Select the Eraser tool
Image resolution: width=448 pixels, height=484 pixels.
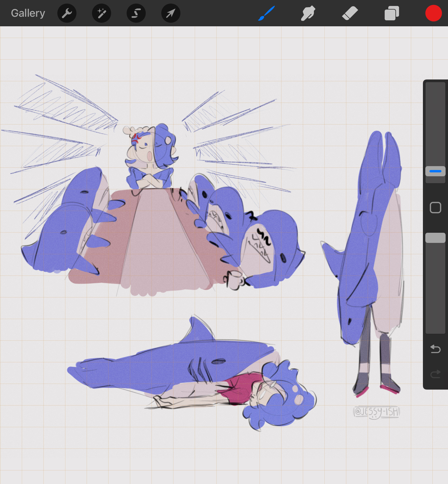(350, 13)
